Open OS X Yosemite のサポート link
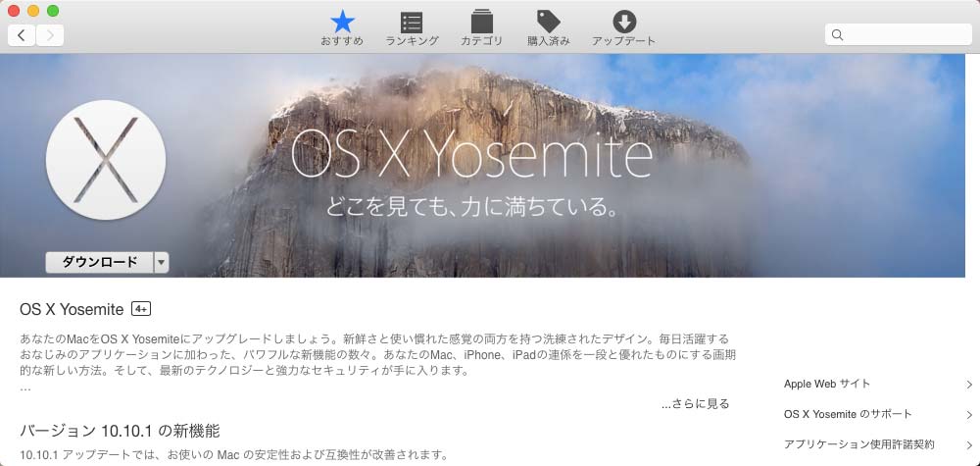 pos(848,414)
